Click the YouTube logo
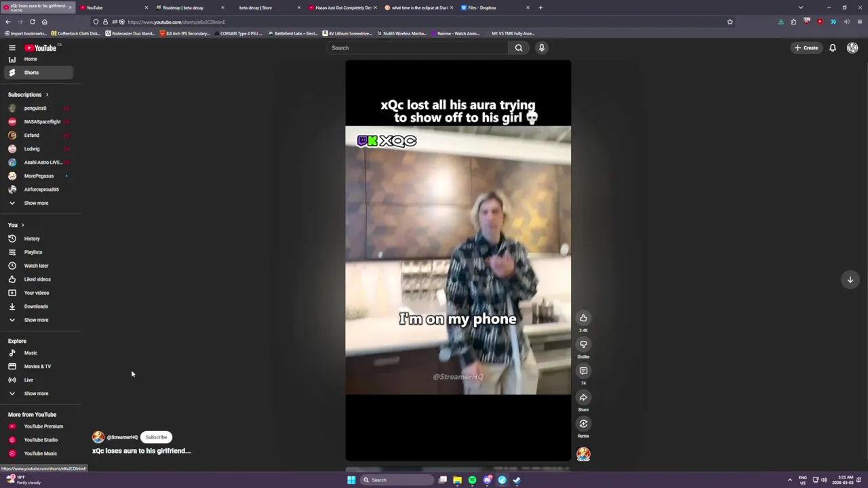Screen dimensions: 868x488 tap(41, 47)
